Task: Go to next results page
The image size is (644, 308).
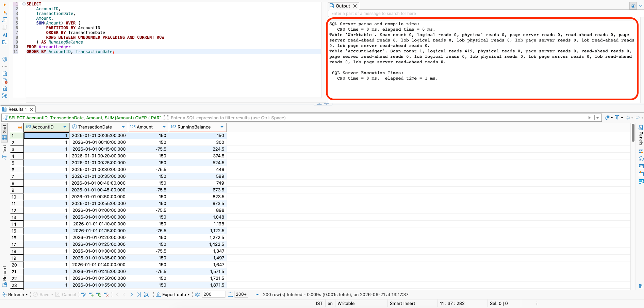Action: point(132,294)
